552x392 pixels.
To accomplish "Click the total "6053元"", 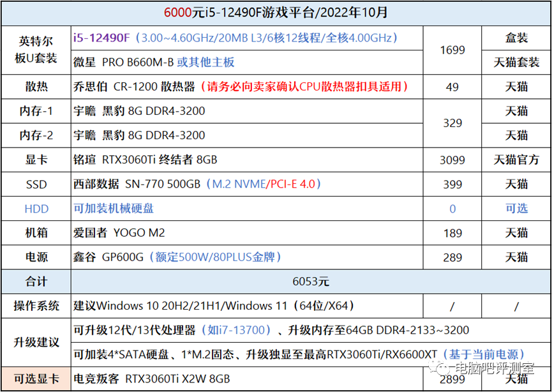I will pyautogui.click(x=311, y=282).
